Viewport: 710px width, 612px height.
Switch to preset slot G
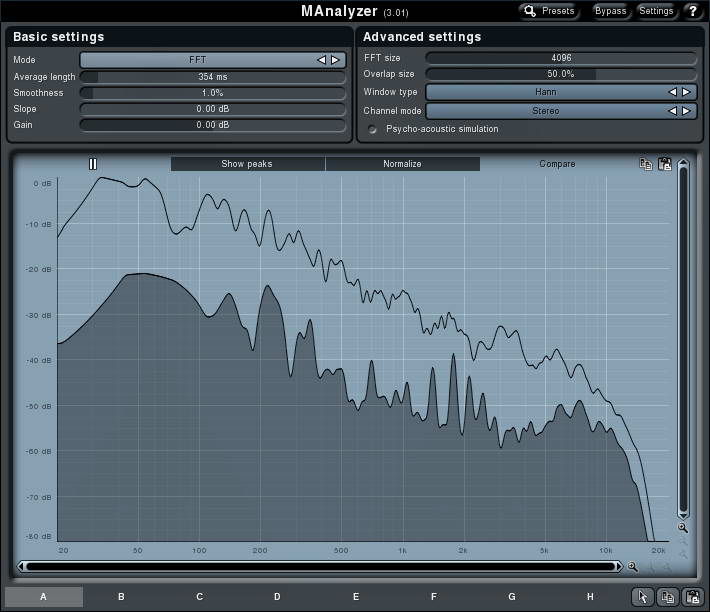512,597
